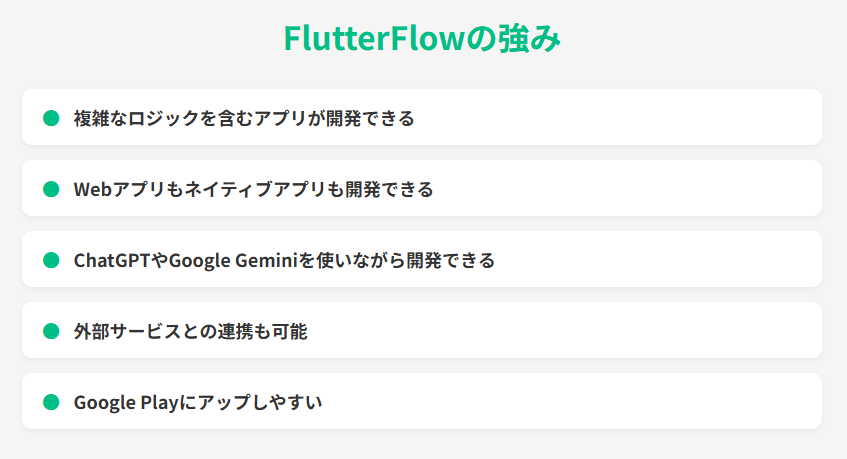This screenshot has width=847, height=459.
Task: Click green bullet beside Webアプリ item
Action: [x=51, y=189]
